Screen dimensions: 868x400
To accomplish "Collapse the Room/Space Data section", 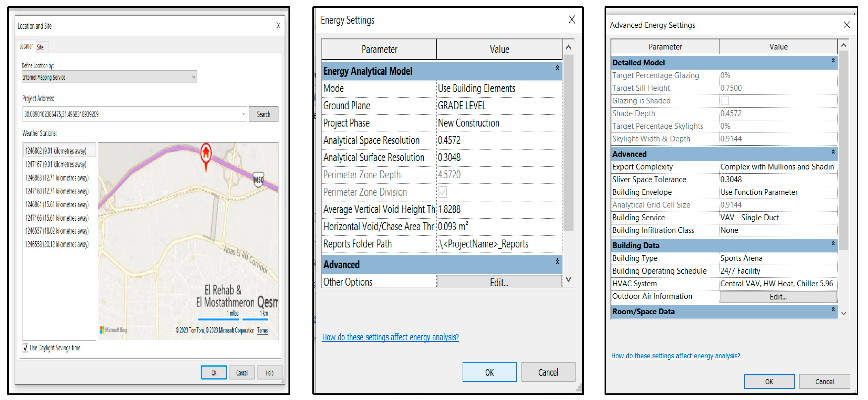I will coord(833,309).
